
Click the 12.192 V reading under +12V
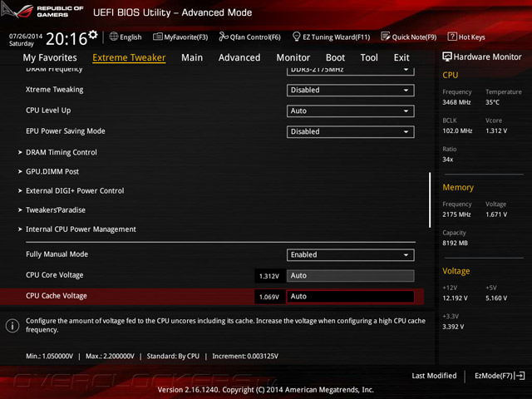[x=455, y=298]
